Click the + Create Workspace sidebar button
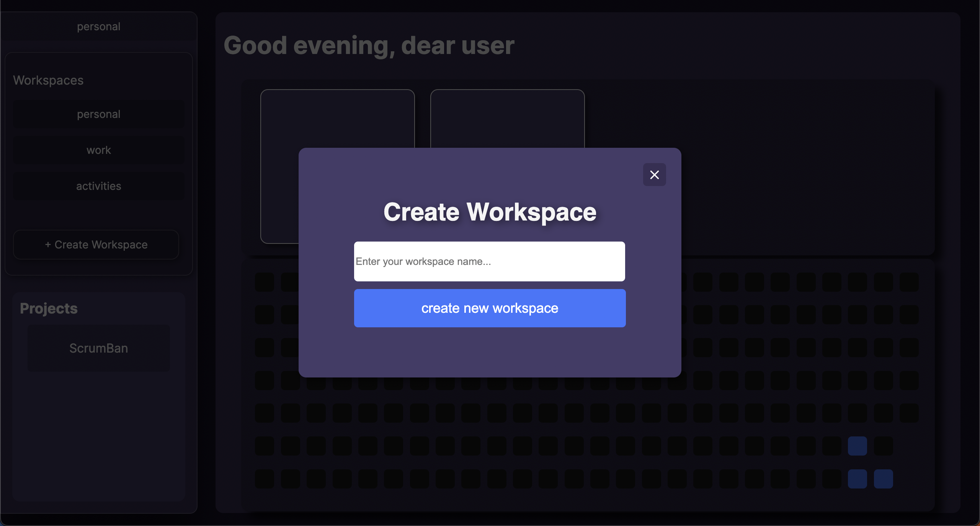This screenshot has height=526, width=980. tap(96, 245)
